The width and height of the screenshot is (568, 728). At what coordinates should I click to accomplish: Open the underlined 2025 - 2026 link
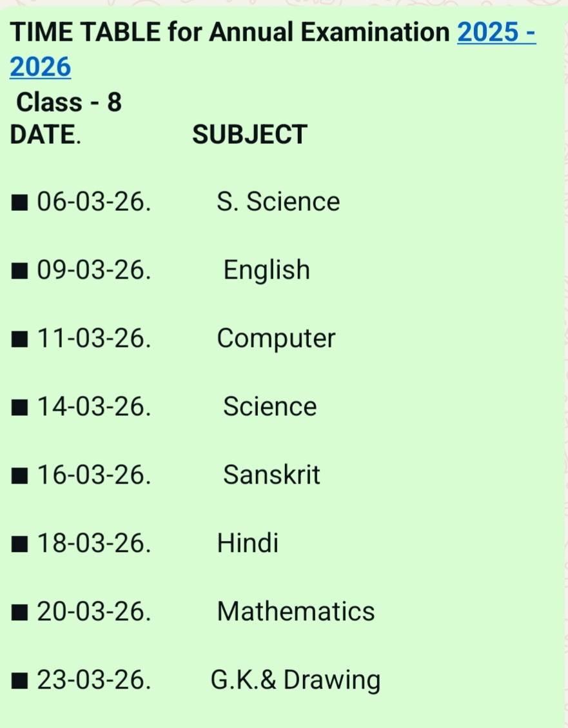point(496,32)
